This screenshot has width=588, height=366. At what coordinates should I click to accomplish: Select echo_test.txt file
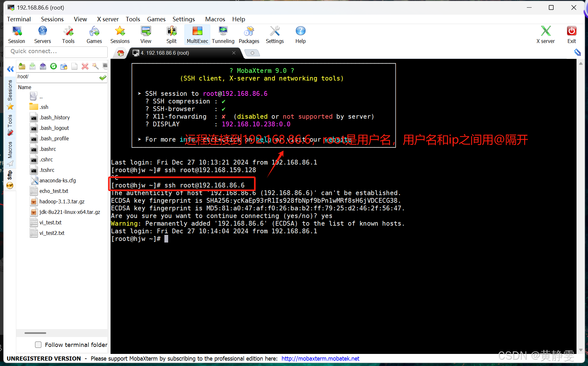pyautogui.click(x=49, y=191)
